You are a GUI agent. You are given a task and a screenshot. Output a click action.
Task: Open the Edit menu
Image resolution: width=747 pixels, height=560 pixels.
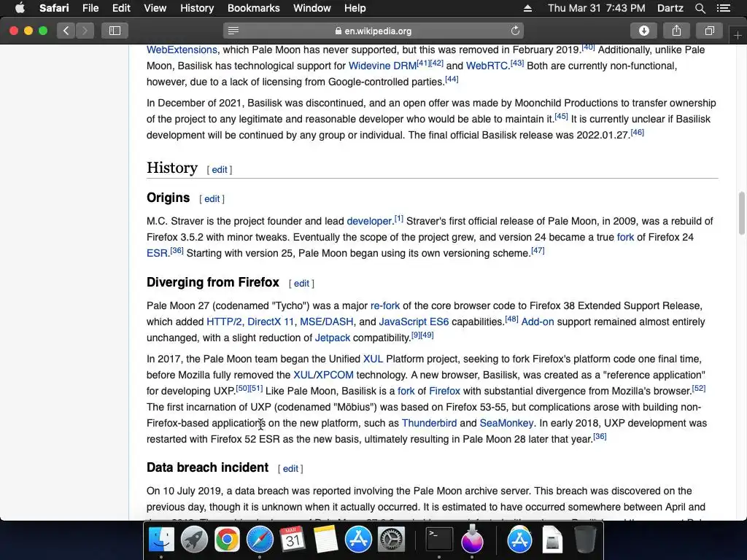click(121, 8)
